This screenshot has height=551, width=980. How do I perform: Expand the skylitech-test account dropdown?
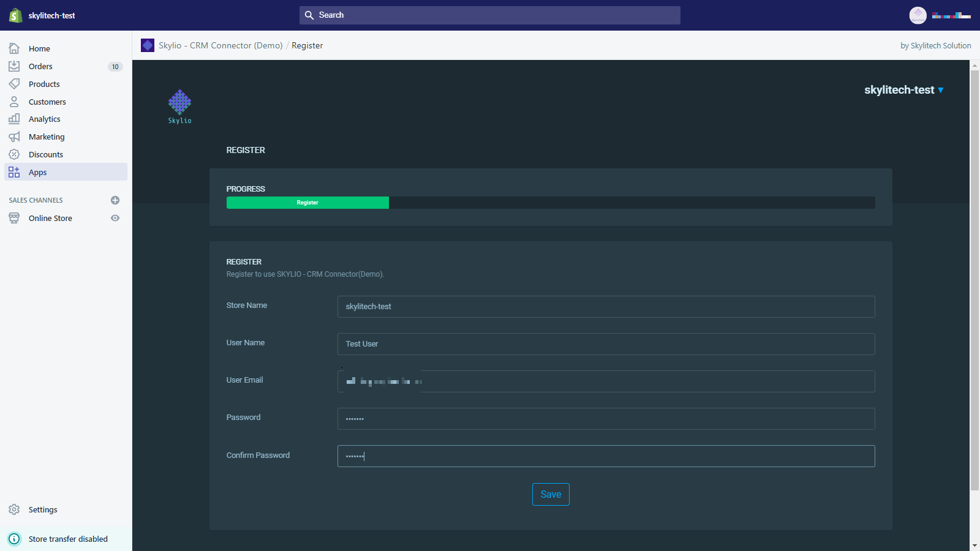pyautogui.click(x=904, y=90)
